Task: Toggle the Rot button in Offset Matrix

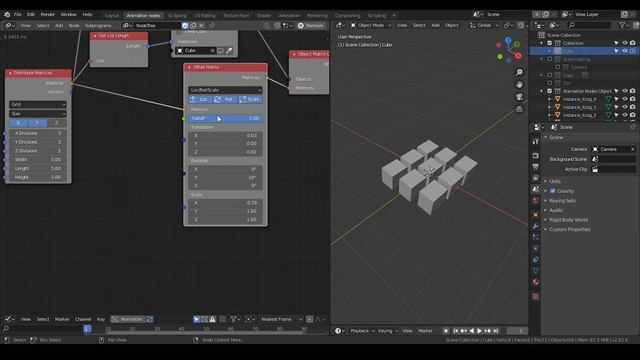Action: (x=225, y=99)
